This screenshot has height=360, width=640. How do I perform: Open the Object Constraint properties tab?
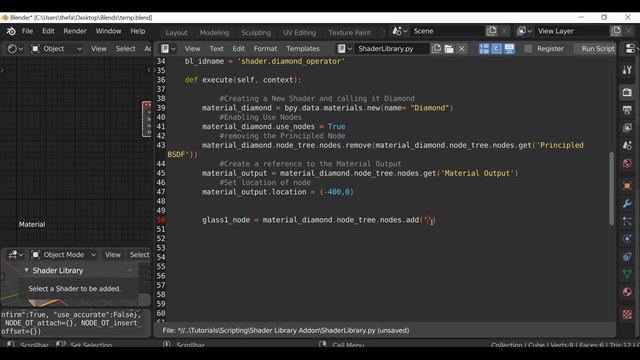pyautogui.click(x=627, y=257)
